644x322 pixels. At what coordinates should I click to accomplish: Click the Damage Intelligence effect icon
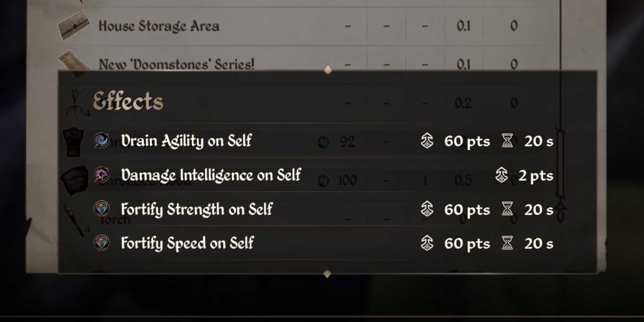coord(101,175)
